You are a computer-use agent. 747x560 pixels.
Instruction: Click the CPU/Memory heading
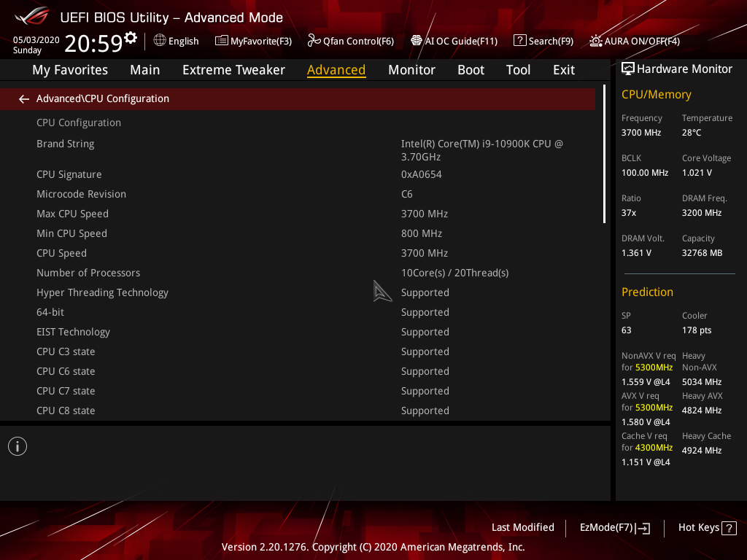656,94
